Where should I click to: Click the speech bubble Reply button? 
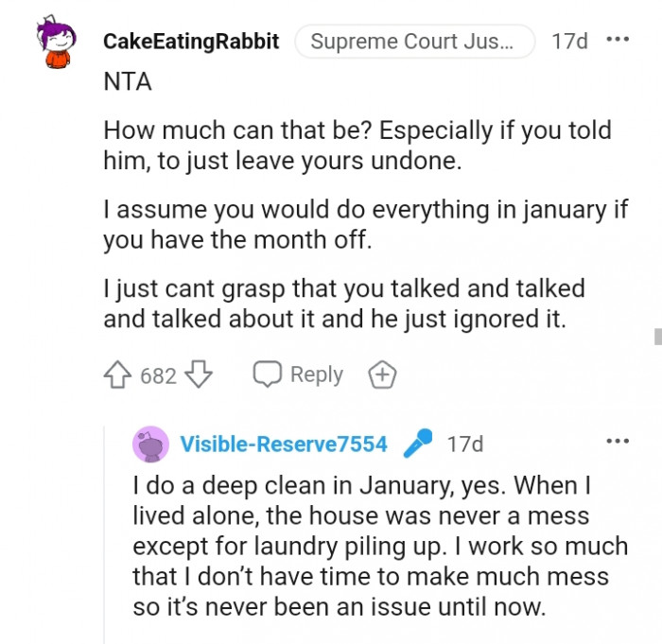click(298, 374)
